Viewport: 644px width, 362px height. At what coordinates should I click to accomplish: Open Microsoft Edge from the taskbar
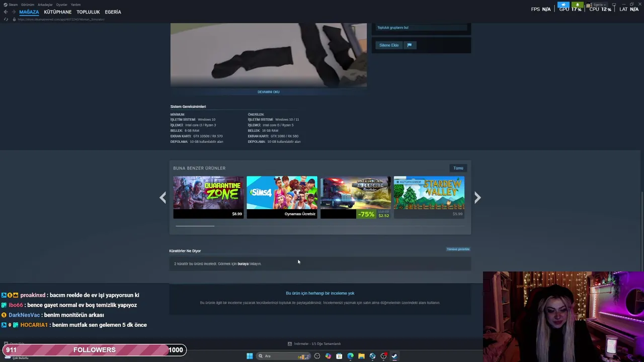click(350, 356)
